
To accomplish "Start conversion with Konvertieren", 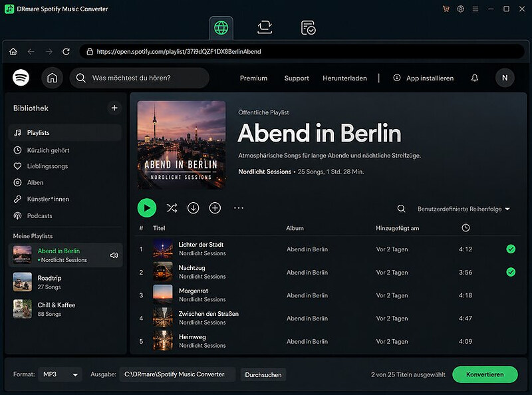I will (x=485, y=374).
